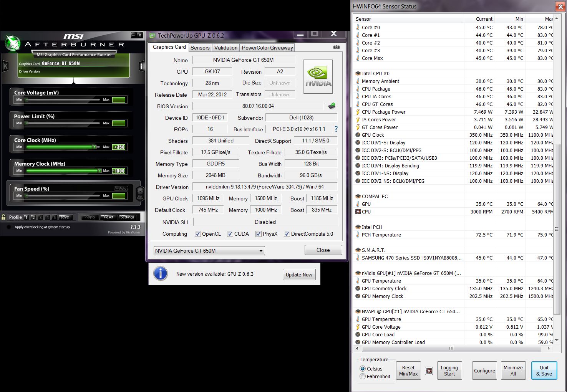This screenshot has width=567, height=392.
Task: Click the Core Voltage slider track
Action: pyautogui.click(x=63, y=99)
